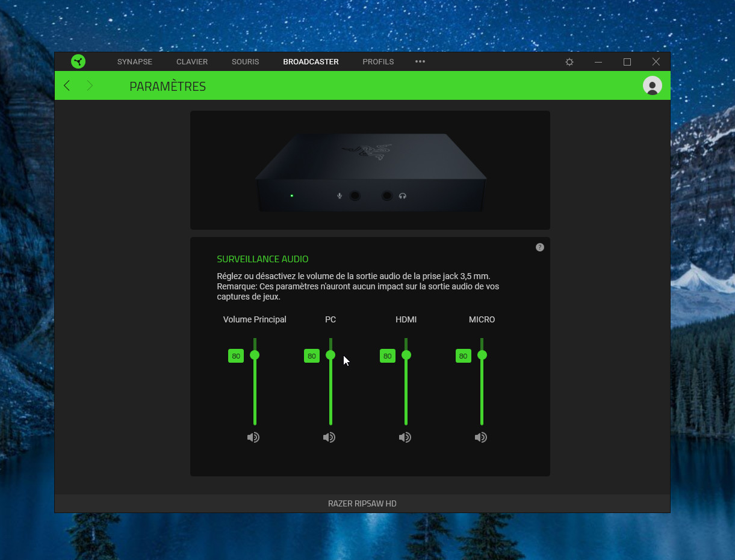Viewport: 735px width, 560px height.
Task: Mute the Volume Principal speaker
Action: click(x=253, y=437)
